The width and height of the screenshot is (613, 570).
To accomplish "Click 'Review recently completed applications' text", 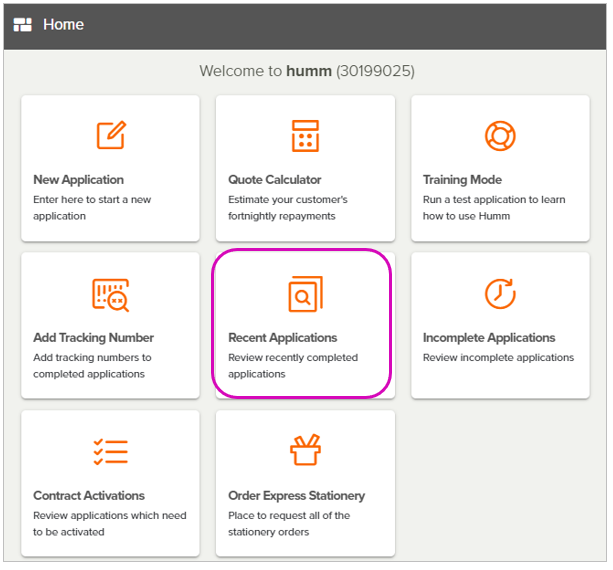I will (x=293, y=366).
